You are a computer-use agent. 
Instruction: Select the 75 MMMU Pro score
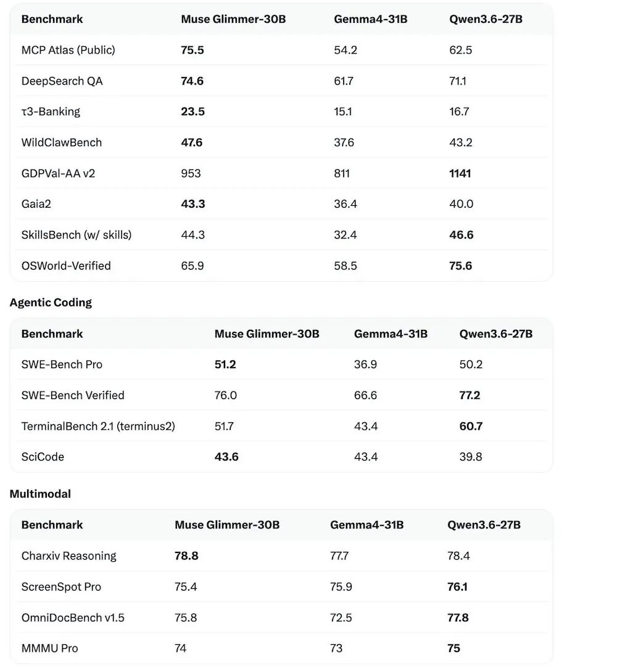point(453,649)
